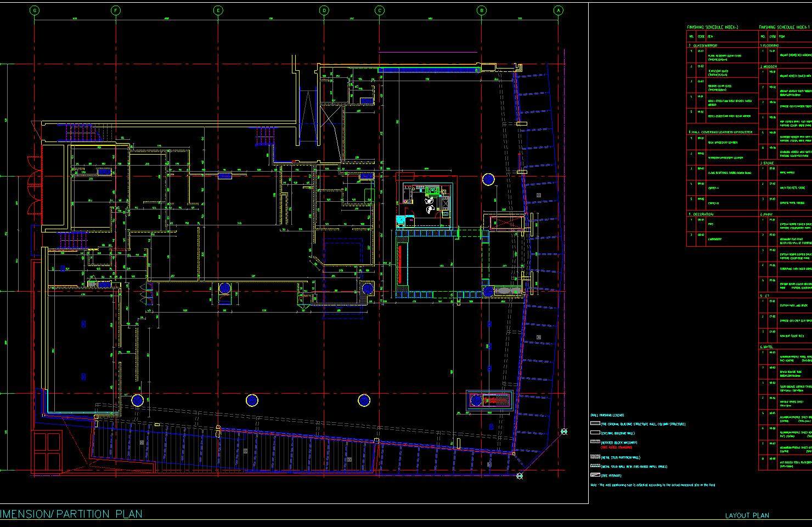The height and width of the screenshot is (527, 812).
Task: Pick the grid bubble labeled E
Action: (218, 10)
